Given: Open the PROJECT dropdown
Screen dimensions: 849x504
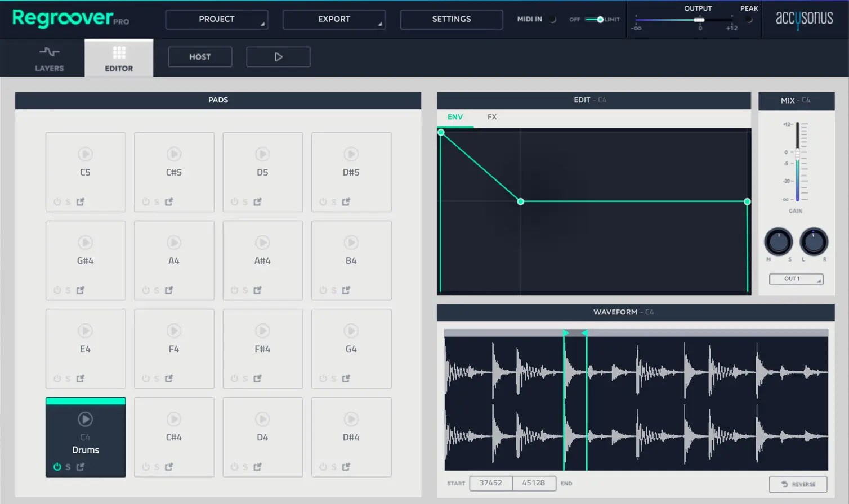Looking at the screenshot, I should pyautogui.click(x=216, y=19).
